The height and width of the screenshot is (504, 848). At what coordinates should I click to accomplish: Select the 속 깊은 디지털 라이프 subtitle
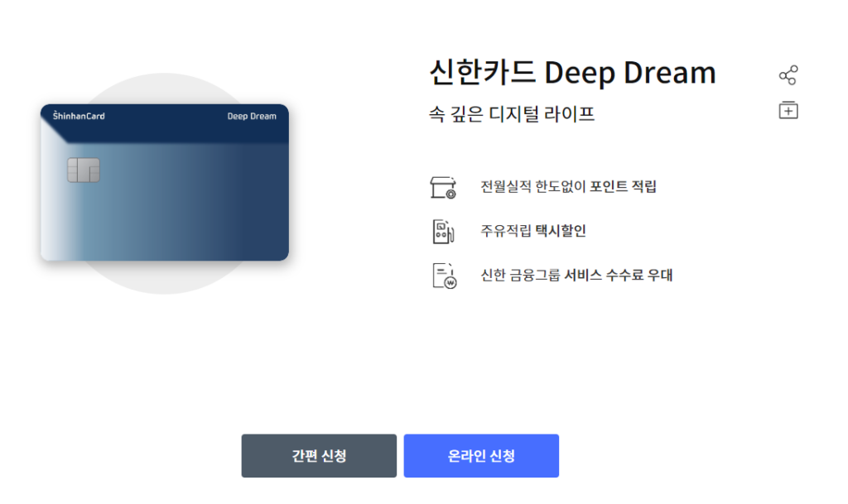512,114
